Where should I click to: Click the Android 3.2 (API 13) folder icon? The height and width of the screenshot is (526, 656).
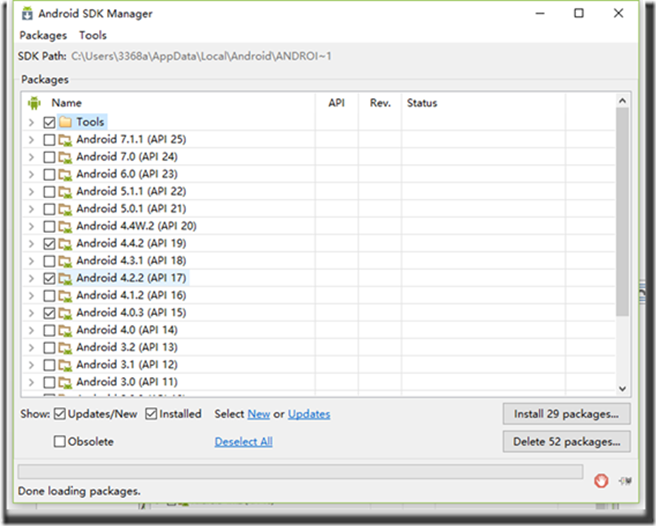[65, 348]
